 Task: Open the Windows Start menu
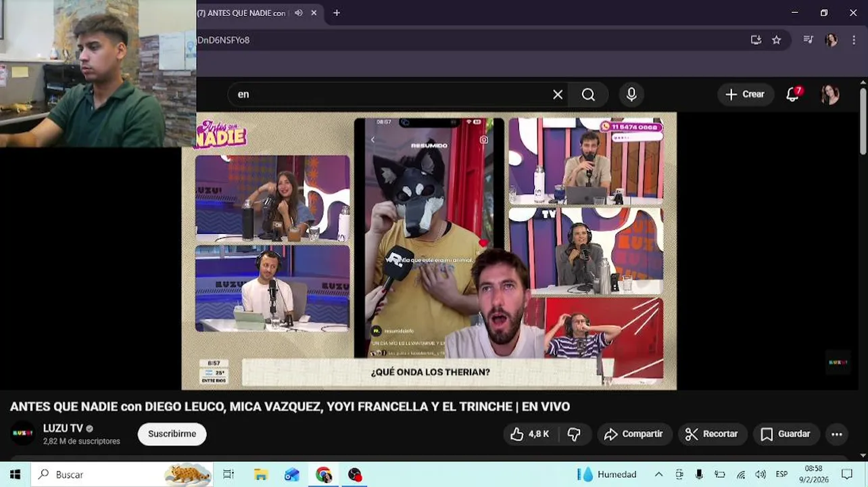point(15,474)
